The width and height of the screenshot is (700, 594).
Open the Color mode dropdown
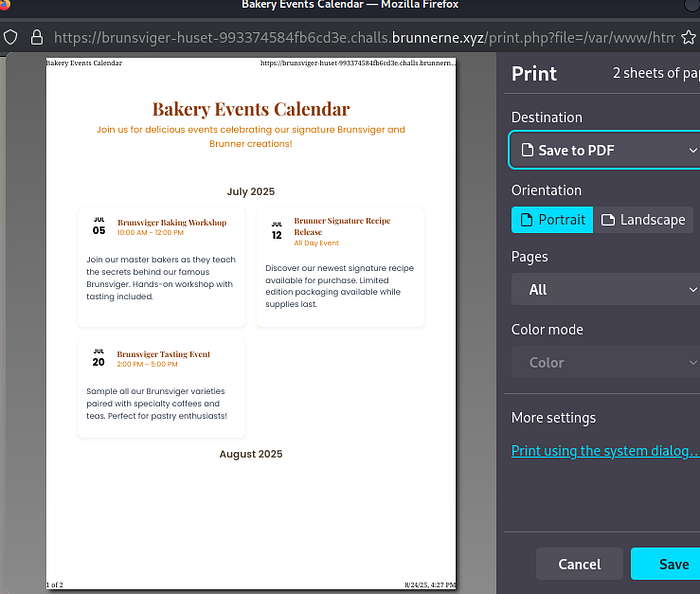point(604,362)
